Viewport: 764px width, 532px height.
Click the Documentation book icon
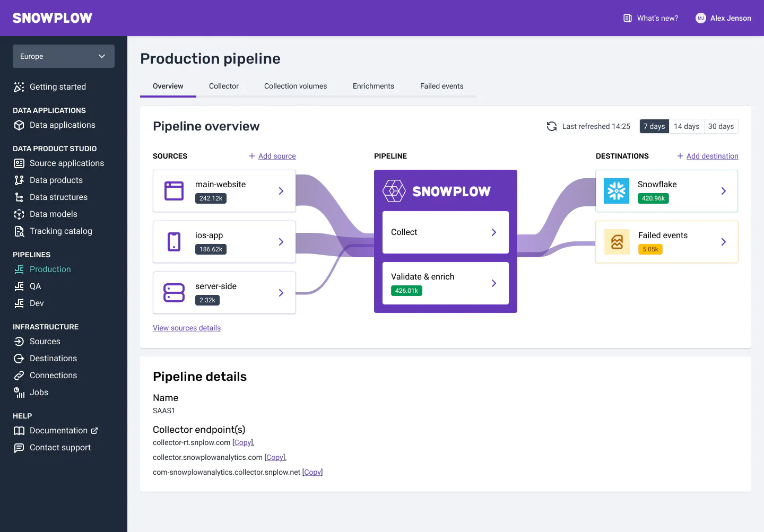coord(19,431)
